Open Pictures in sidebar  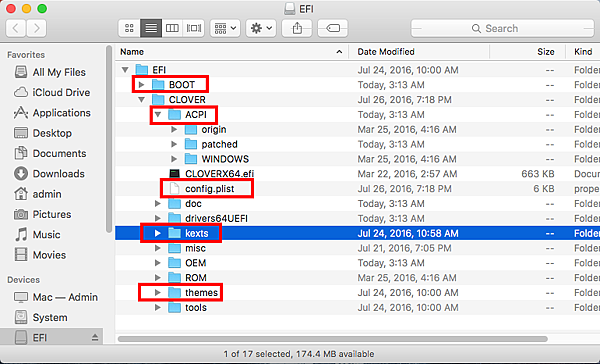point(42,214)
